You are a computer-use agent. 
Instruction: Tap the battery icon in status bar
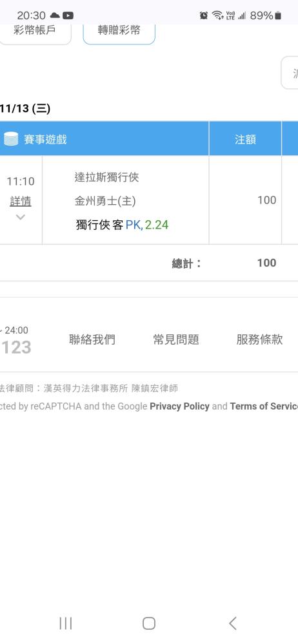pos(278,15)
